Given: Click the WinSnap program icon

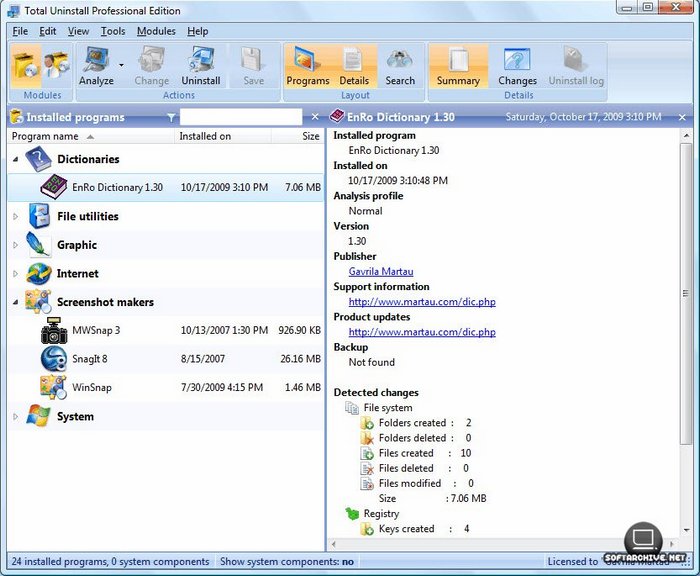Looking at the screenshot, I should (53, 387).
